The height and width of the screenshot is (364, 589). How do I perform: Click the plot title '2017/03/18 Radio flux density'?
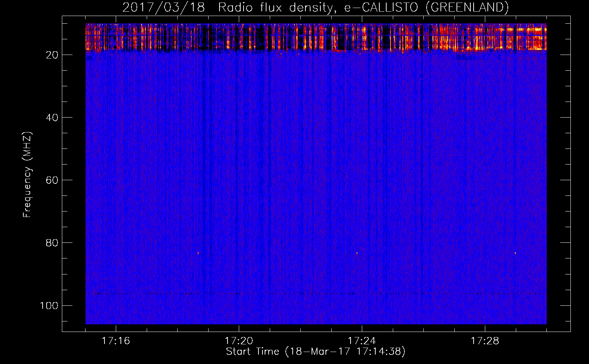[x=315, y=7]
